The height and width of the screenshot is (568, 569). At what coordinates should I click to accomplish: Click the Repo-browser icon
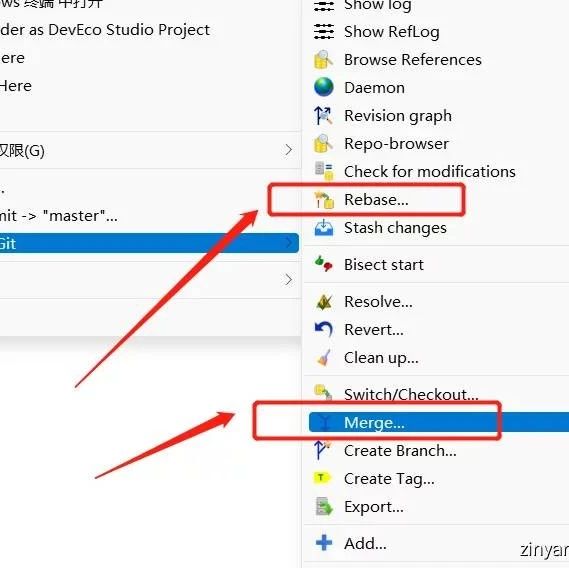point(323,143)
